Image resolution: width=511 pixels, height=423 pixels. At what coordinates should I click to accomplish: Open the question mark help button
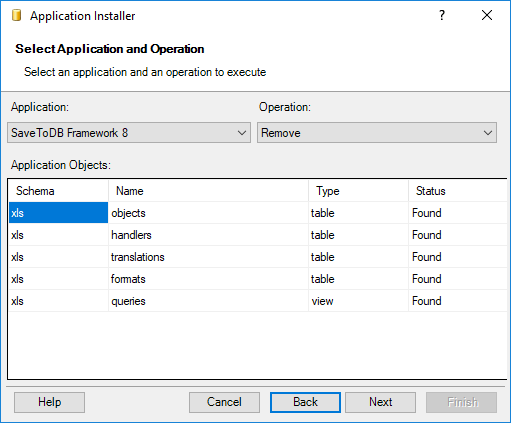(x=442, y=15)
